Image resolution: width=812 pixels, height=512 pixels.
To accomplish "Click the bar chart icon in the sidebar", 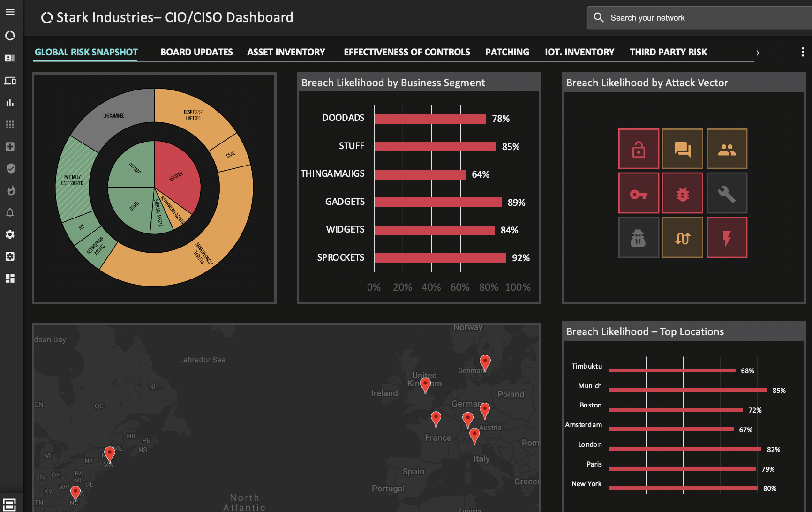I will 10,103.
